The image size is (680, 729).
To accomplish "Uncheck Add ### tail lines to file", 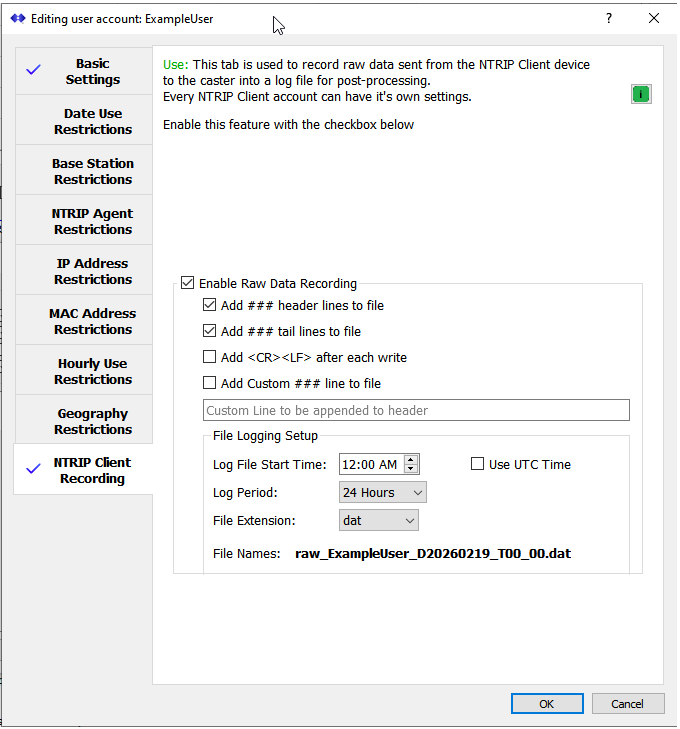I will [x=209, y=332].
